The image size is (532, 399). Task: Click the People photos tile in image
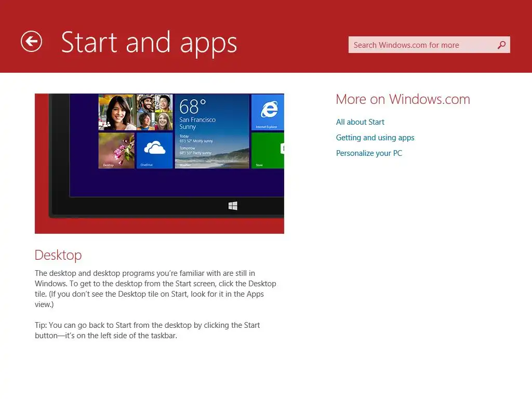[136, 112]
